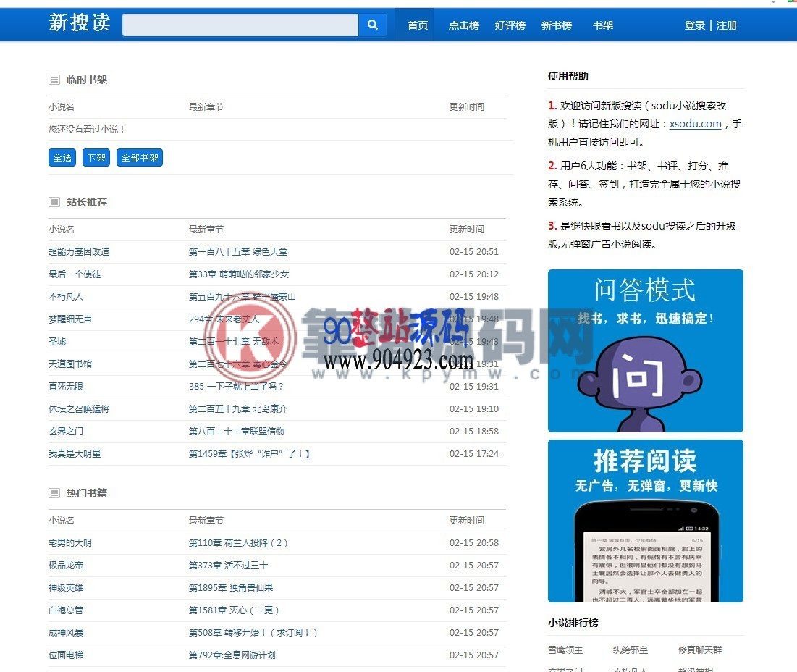Open the novel 位面电梯
This screenshot has height=672, width=797.
coord(66,655)
